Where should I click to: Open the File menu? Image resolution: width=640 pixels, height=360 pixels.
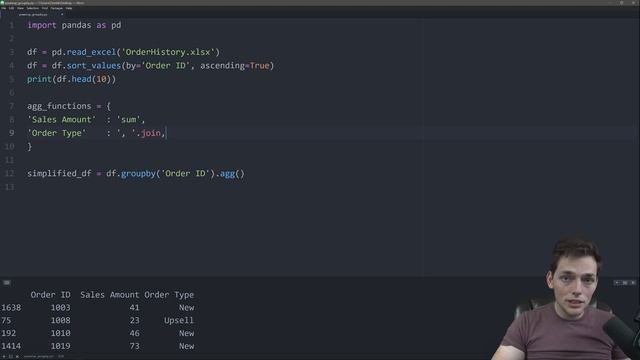pyautogui.click(x=4, y=8)
